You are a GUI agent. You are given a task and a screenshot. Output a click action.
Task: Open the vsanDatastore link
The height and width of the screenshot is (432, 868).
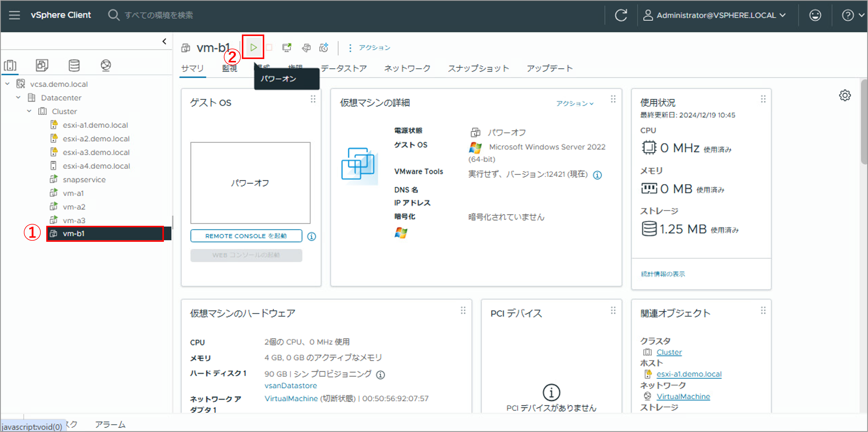[x=290, y=386]
